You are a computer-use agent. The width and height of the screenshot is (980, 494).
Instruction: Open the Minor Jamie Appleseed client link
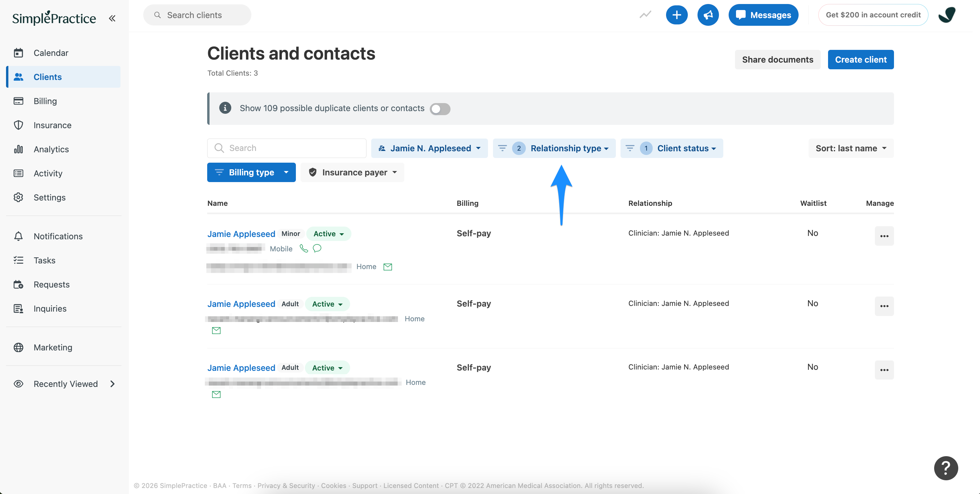coord(241,234)
